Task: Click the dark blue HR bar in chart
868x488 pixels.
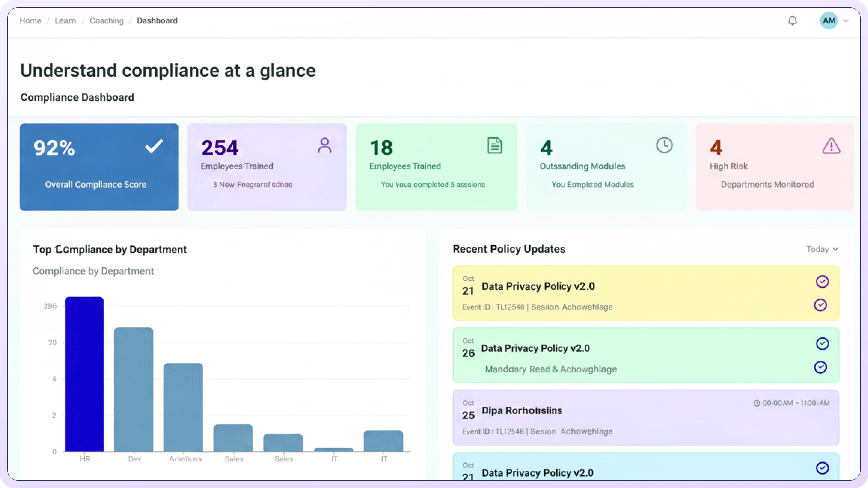Action: tap(84, 374)
